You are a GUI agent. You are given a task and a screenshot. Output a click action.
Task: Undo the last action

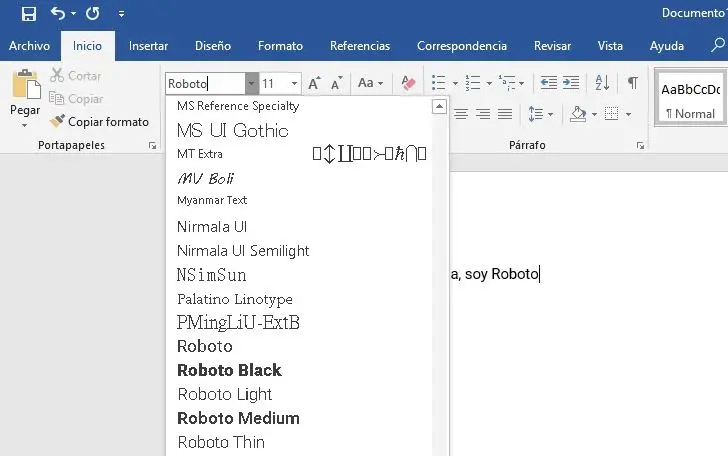click(x=58, y=13)
